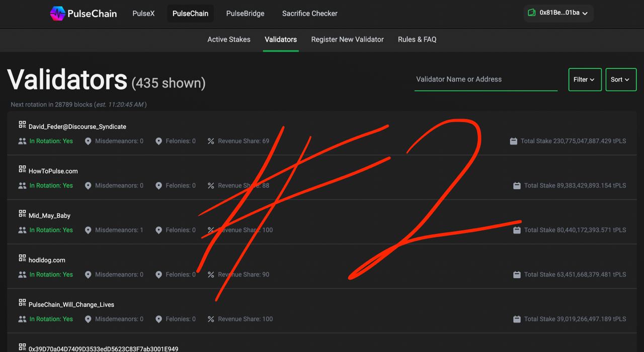This screenshot has width=644, height=352.
Task: Click the PulseChain heart logo icon
Action: click(x=58, y=14)
